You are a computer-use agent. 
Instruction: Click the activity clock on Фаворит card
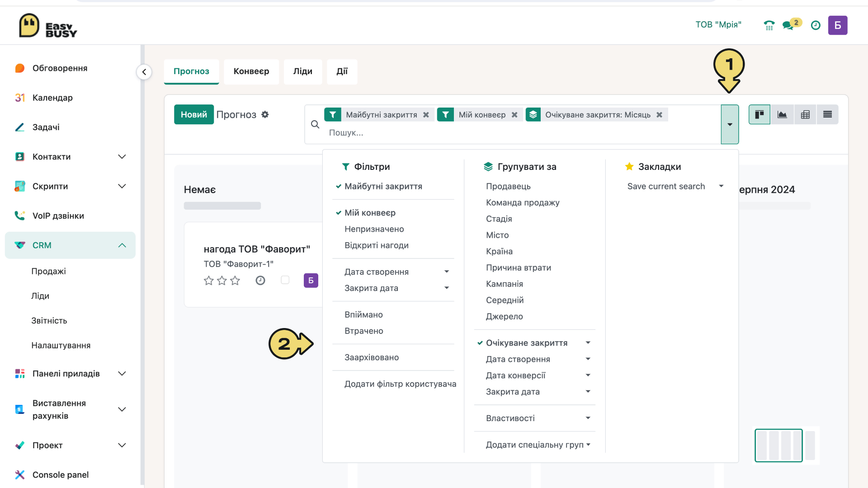260,281
